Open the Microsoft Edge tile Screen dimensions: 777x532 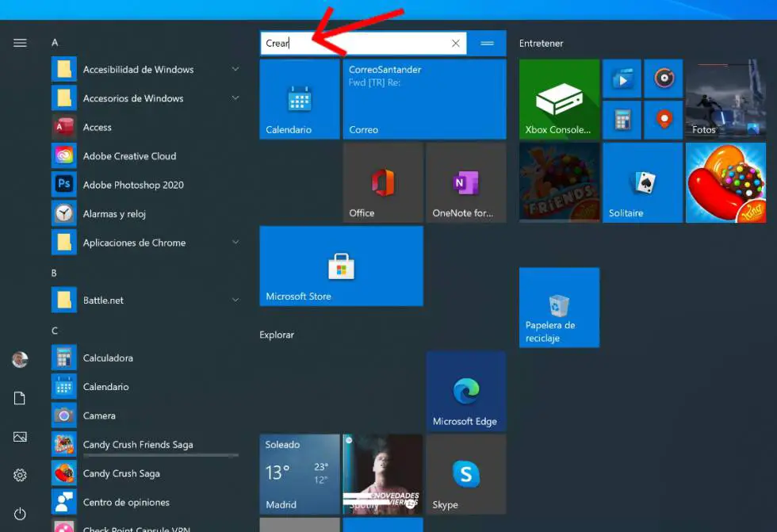tap(466, 392)
